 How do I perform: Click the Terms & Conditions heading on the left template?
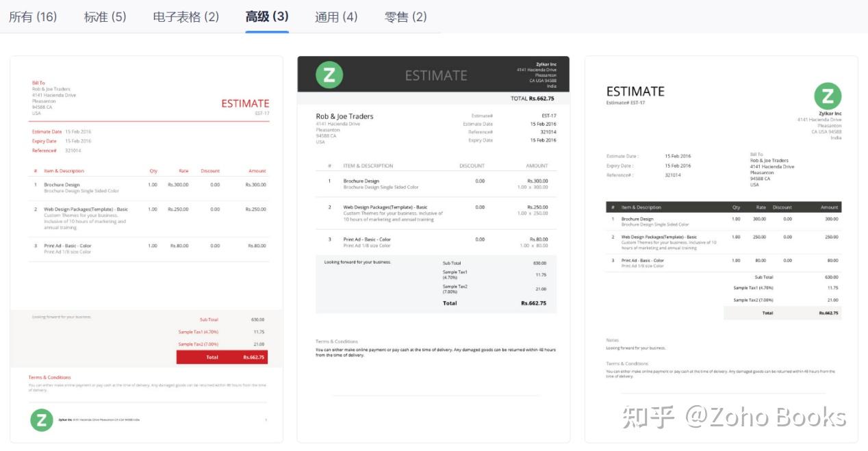[x=49, y=376]
